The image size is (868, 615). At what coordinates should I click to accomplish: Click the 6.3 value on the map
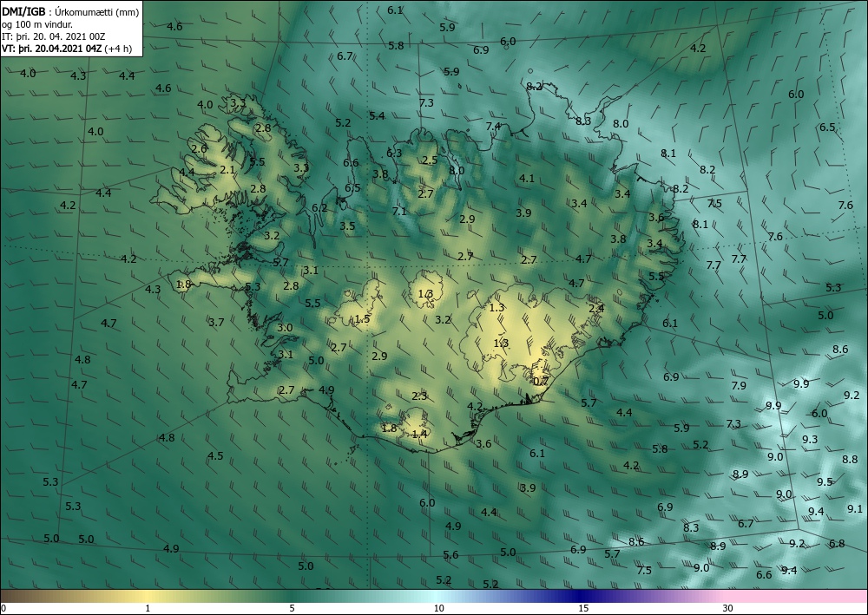pos(394,153)
